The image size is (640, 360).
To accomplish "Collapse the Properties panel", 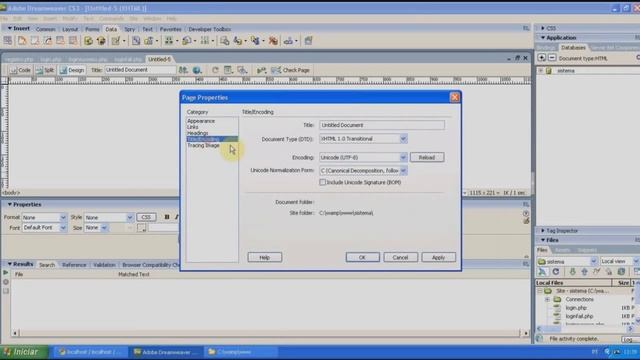I will click(9, 204).
